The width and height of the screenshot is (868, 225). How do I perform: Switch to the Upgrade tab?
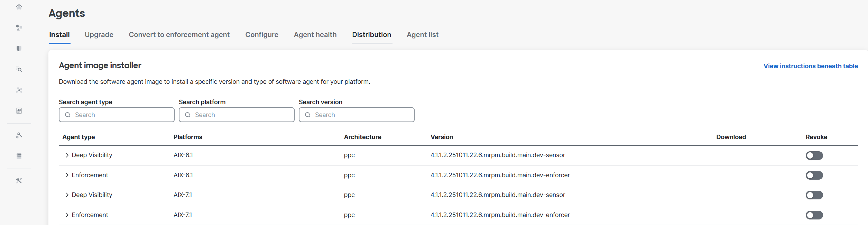click(x=99, y=35)
